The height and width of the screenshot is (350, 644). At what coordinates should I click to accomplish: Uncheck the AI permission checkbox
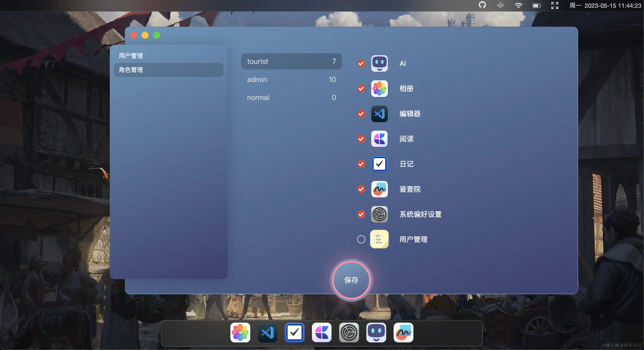pos(361,63)
